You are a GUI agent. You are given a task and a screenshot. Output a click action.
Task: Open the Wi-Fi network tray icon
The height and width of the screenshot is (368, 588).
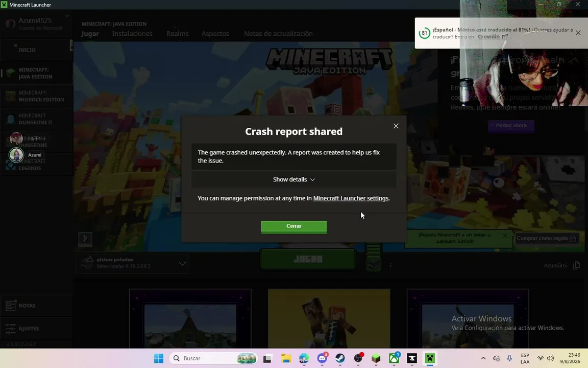tap(541, 359)
